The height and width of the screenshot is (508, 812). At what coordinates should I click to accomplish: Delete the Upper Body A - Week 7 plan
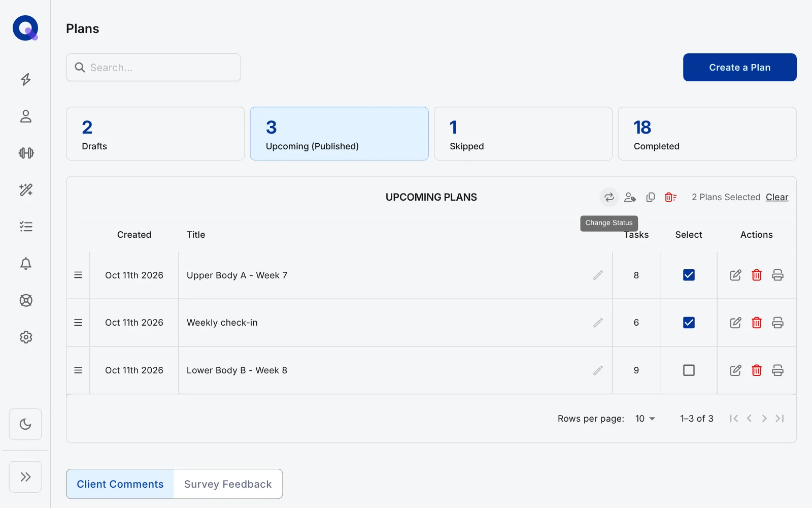point(757,275)
